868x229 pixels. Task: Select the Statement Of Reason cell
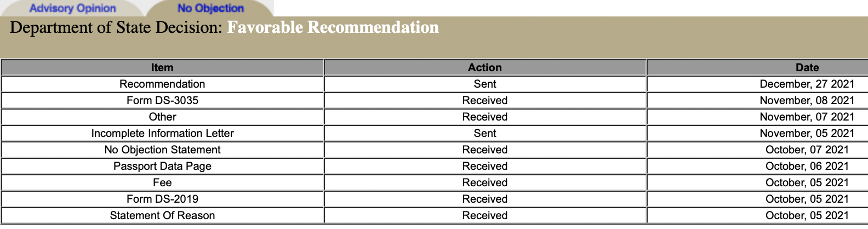162,215
